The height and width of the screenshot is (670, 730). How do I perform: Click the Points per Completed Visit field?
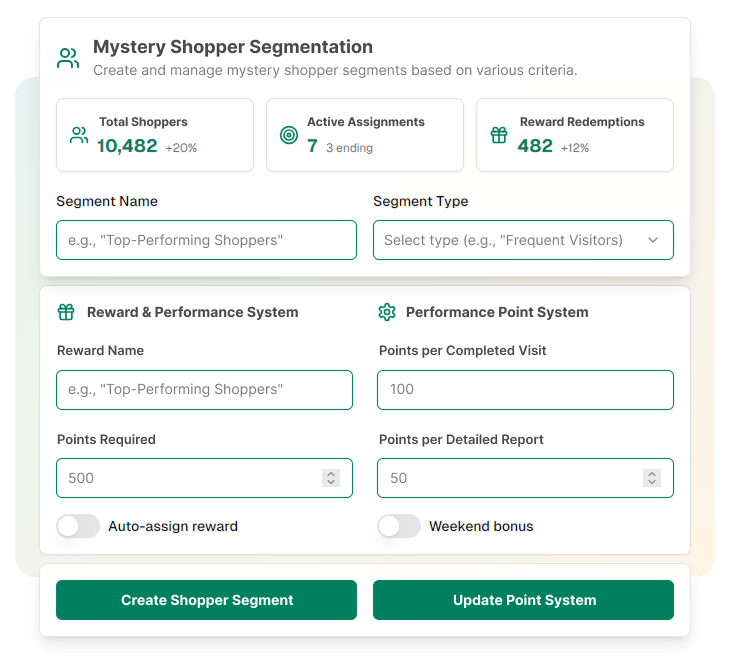click(525, 390)
